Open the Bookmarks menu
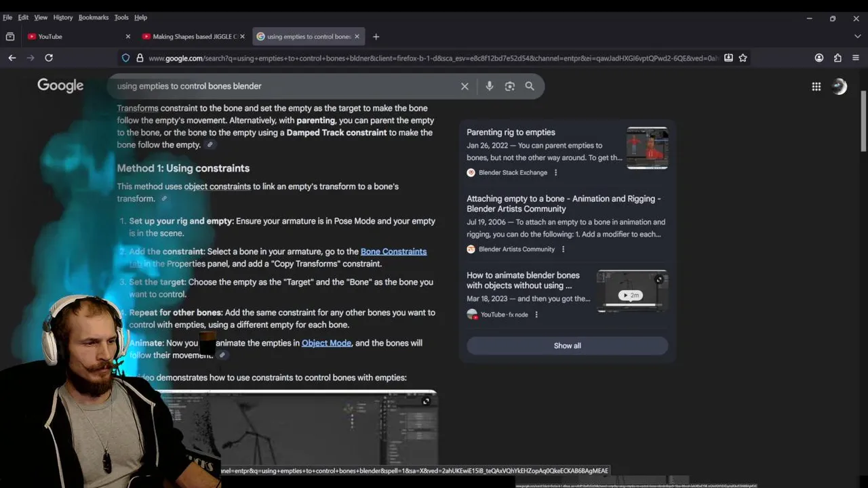This screenshot has width=868, height=488. pyautogui.click(x=94, y=17)
